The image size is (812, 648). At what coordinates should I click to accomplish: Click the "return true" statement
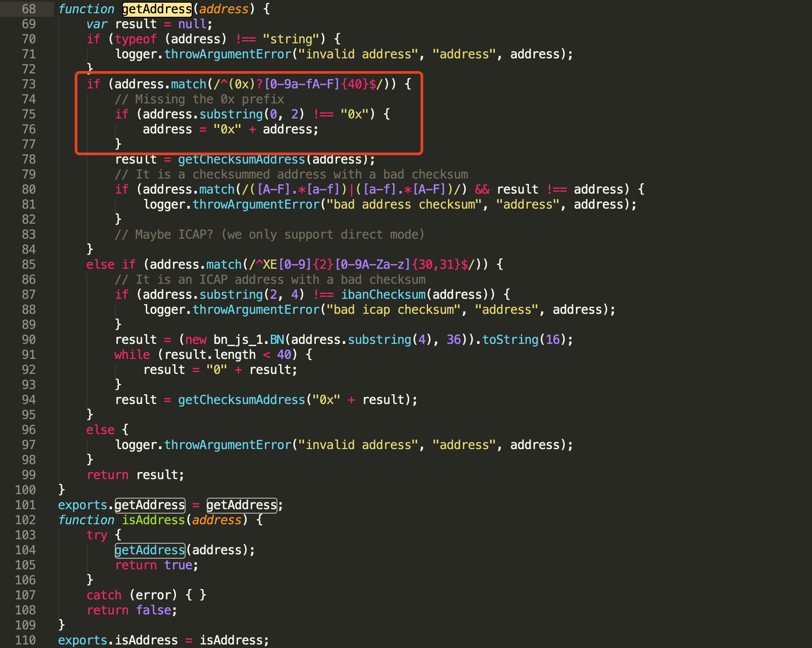pos(156,565)
